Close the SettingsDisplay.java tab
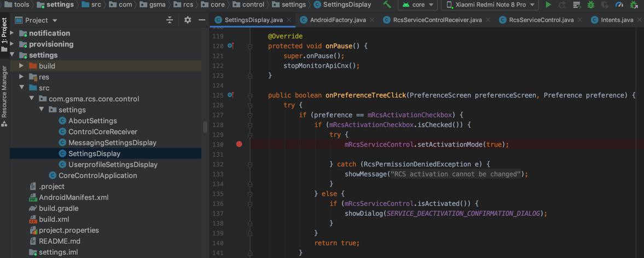Screen dimensions: 644x258 coord(289,20)
